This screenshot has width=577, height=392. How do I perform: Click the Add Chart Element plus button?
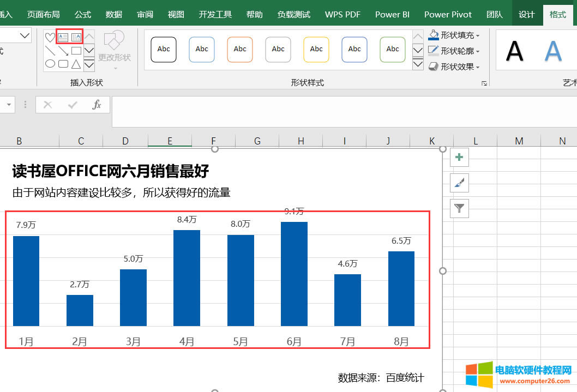coord(459,156)
